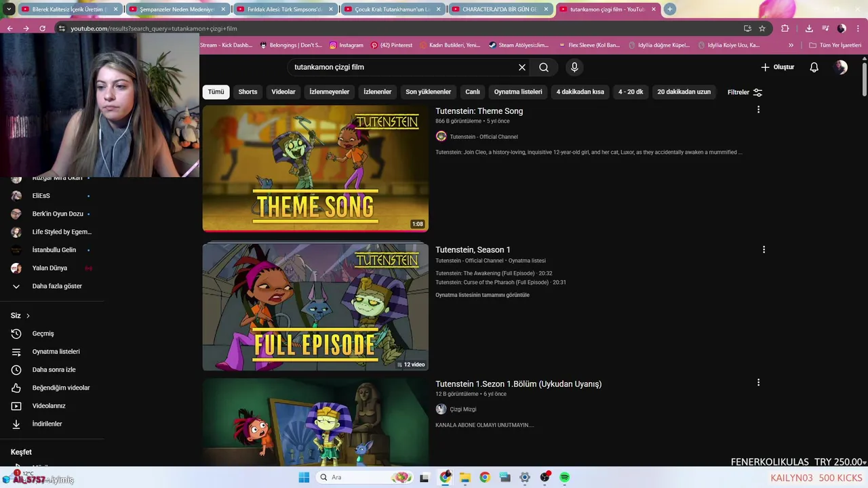
Task: Open Settings gear in taskbar
Action: [524, 477]
